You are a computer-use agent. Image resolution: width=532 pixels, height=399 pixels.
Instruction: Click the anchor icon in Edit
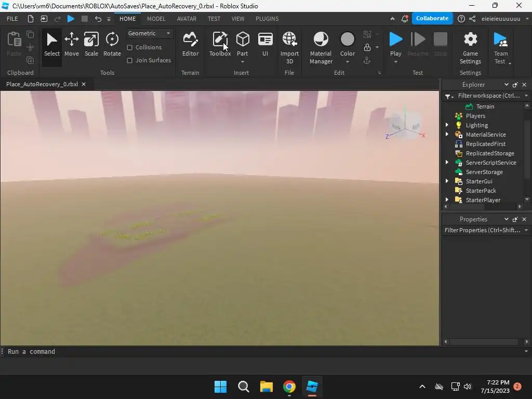click(367, 61)
